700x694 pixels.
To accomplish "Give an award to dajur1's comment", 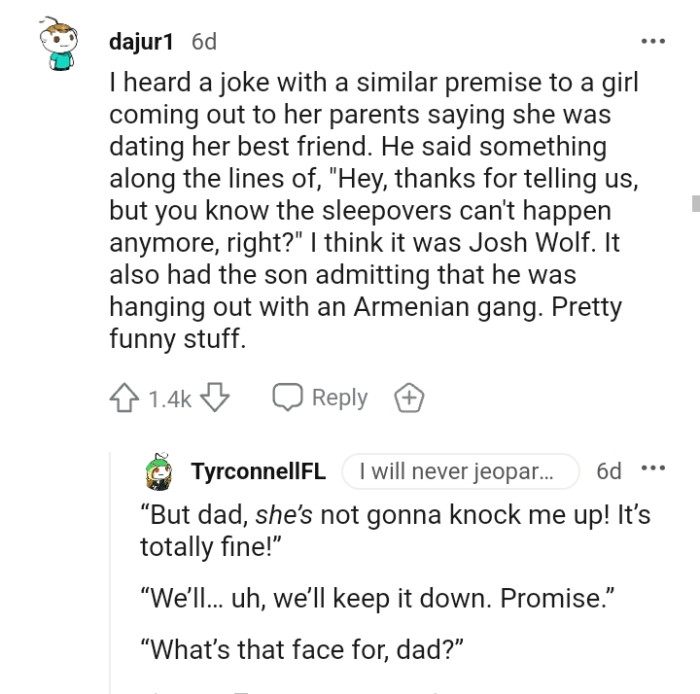I will pos(408,399).
